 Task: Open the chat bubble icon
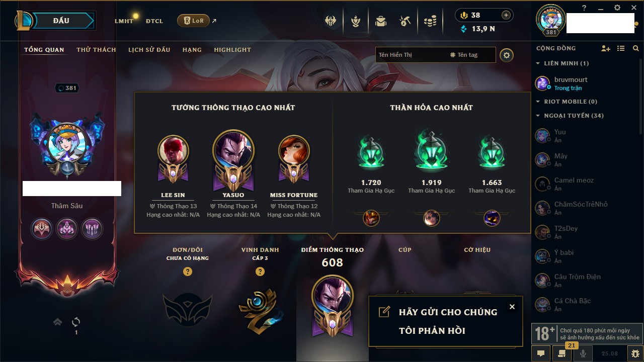tap(541, 353)
